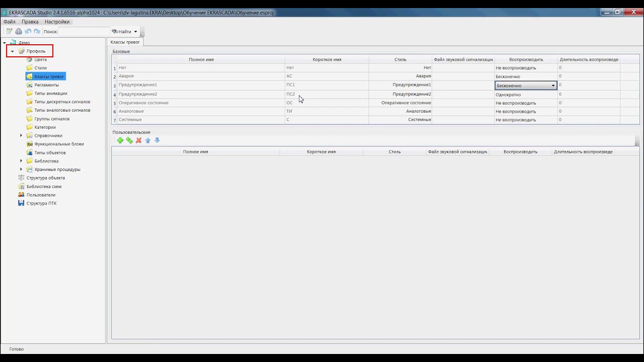This screenshot has width=644, height=362.
Task: Click short name cell ПС2
Action: pyautogui.click(x=327, y=94)
